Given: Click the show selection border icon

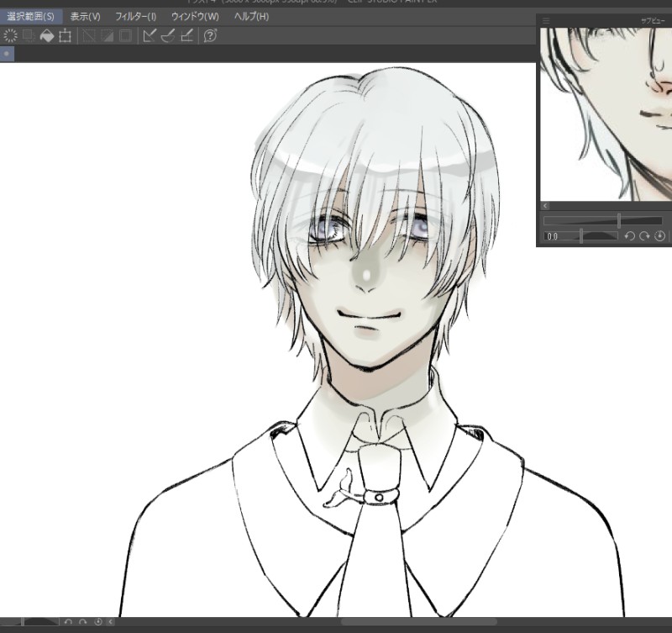Looking at the screenshot, I should [125, 35].
